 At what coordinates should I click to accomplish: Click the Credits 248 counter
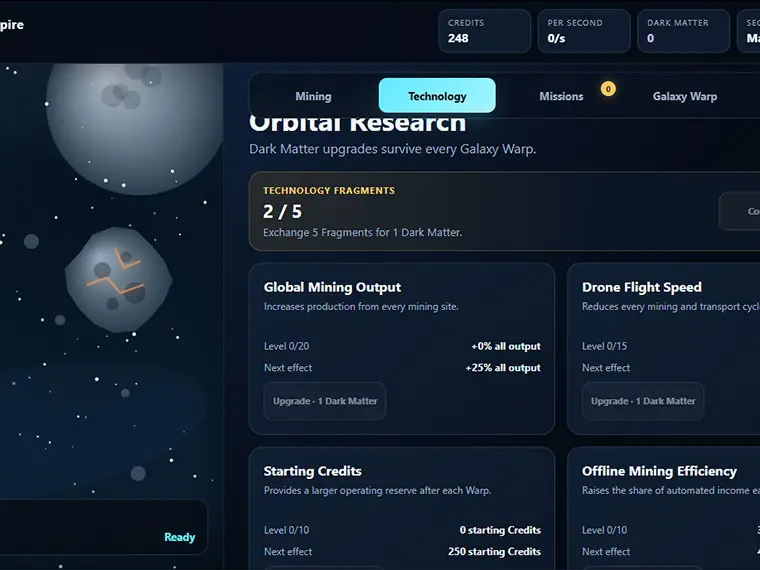tap(484, 31)
